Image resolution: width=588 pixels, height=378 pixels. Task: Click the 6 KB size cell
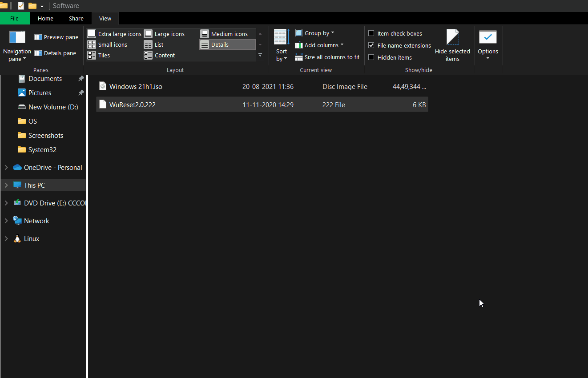click(x=419, y=105)
